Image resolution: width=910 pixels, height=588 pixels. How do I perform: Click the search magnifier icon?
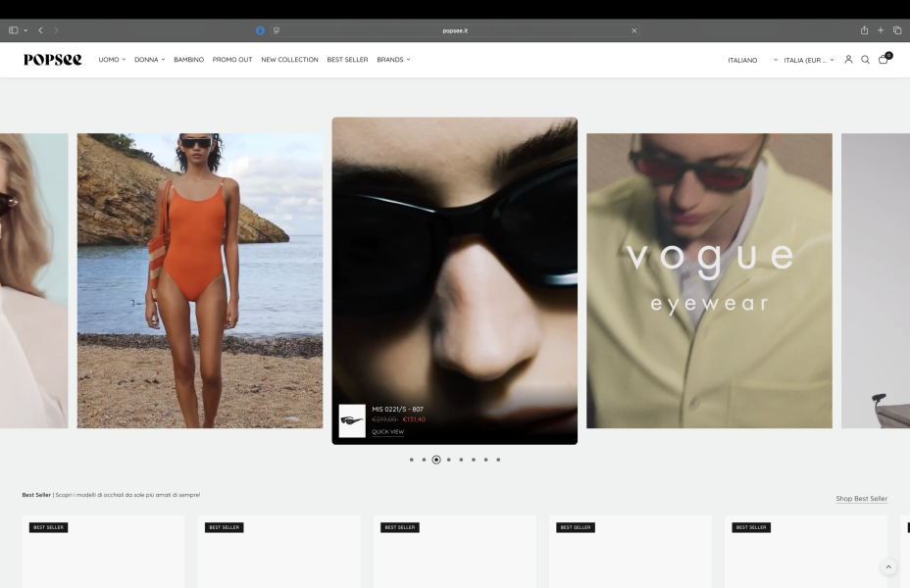tap(865, 60)
